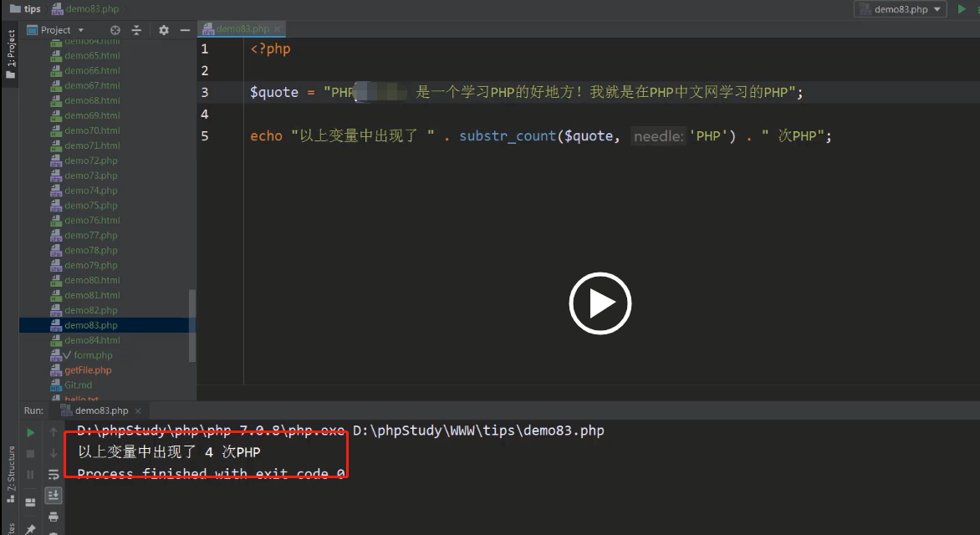Toggle the pin tab icon
The width and height of the screenshot is (980, 535).
(x=31, y=528)
